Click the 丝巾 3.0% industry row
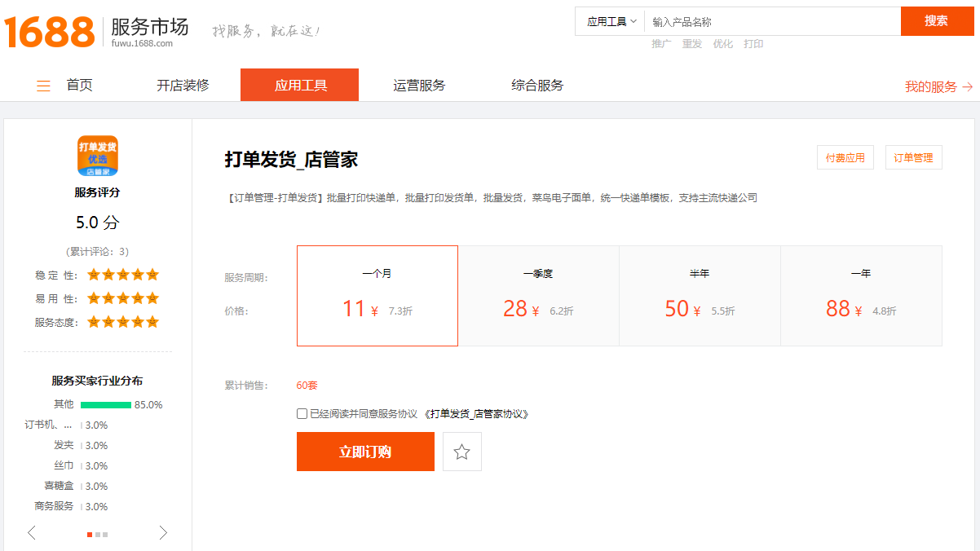 point(81,465)
